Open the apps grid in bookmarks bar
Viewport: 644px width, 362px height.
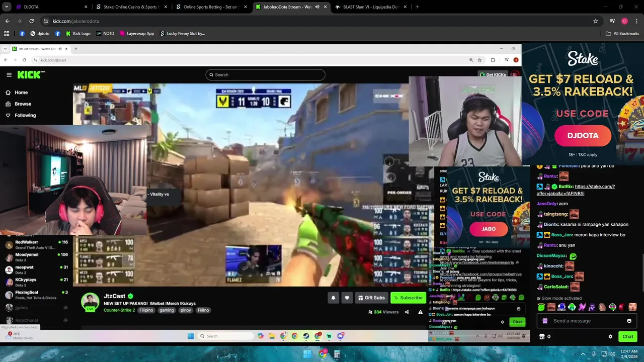7,34
